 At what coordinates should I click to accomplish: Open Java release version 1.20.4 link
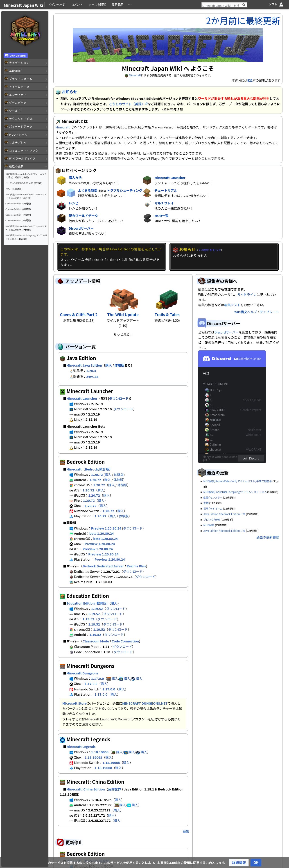91,371
